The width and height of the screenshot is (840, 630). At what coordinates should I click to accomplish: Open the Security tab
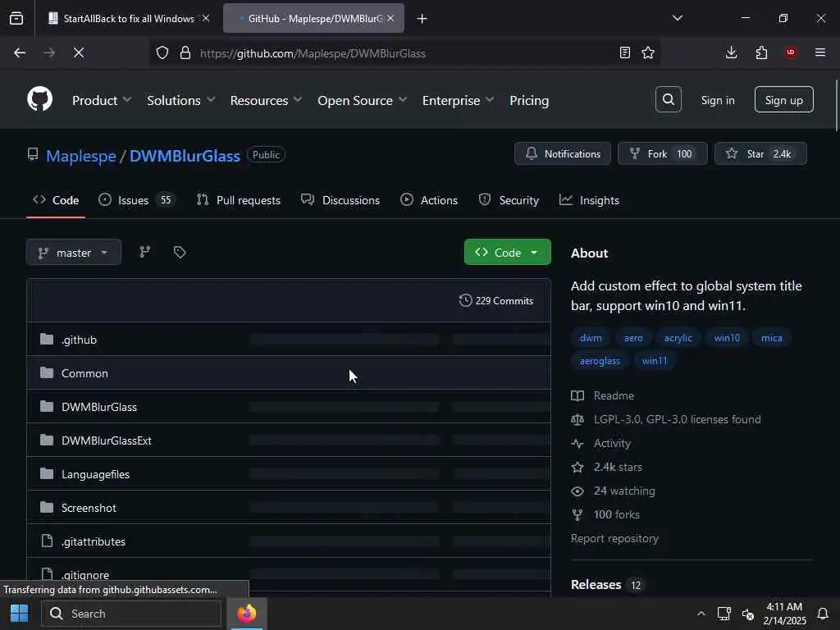coord(509,200)
